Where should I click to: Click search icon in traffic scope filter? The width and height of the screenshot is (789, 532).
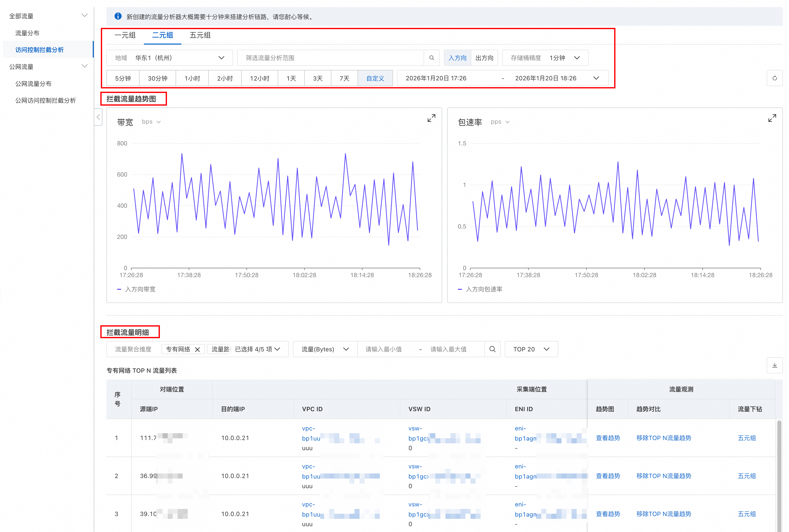tap(431, 58)
